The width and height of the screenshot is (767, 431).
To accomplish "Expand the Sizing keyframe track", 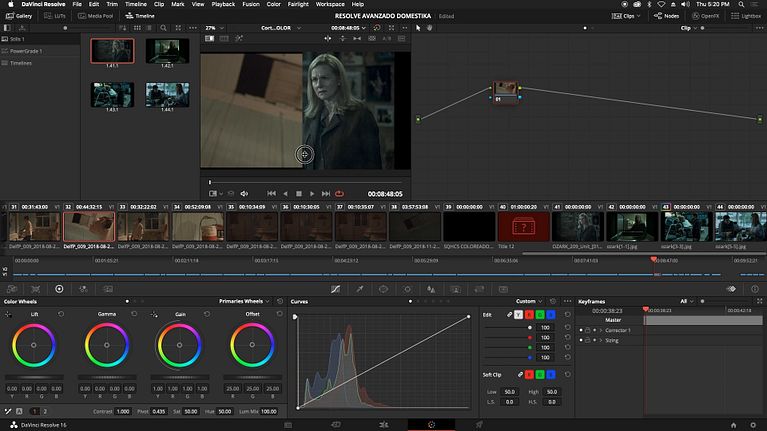I will tap(601, 340).
